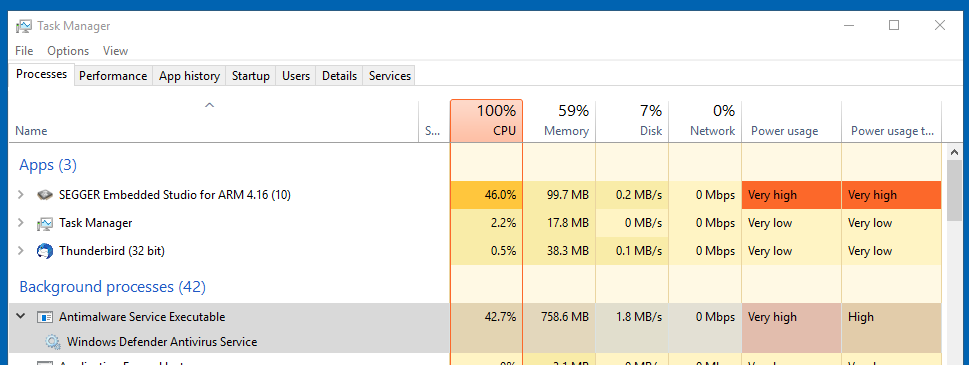Sort processes by Name column header
The image size is (969, 365).
tap(214, 121)
